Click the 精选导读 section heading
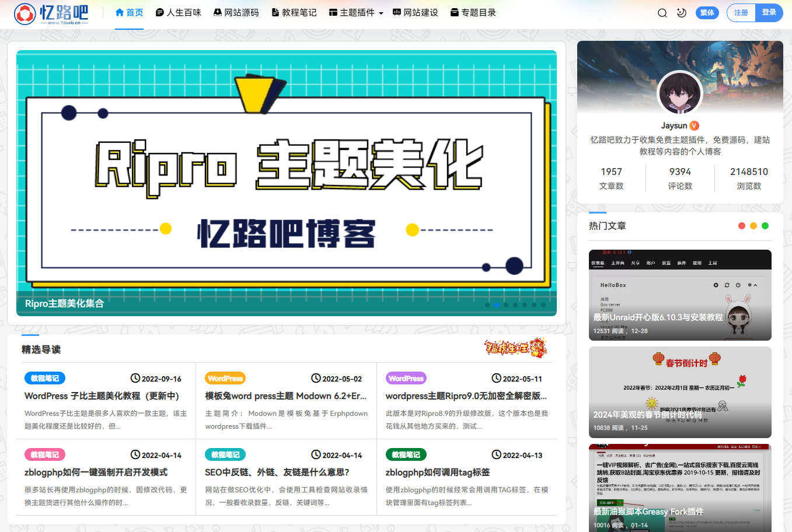Viewport: 792px width, 532px height. [41, 349]
